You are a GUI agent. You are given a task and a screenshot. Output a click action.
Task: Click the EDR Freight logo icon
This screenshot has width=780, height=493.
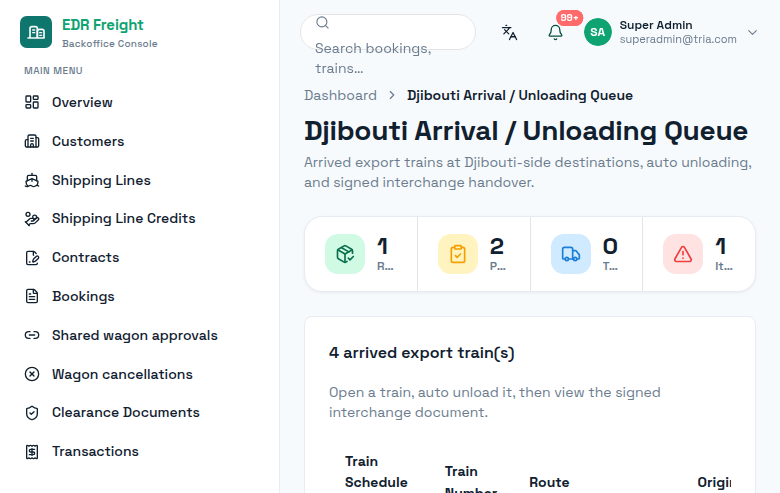pos(36,32)
